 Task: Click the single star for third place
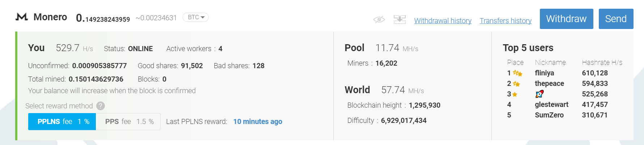click(515, 94)
